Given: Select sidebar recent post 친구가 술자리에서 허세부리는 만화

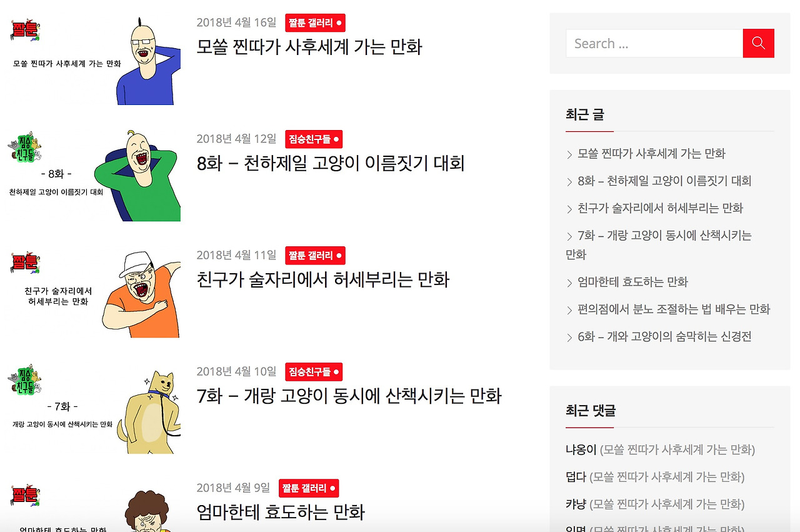Looking at the screenshot, I should click(x=660, y=208).
